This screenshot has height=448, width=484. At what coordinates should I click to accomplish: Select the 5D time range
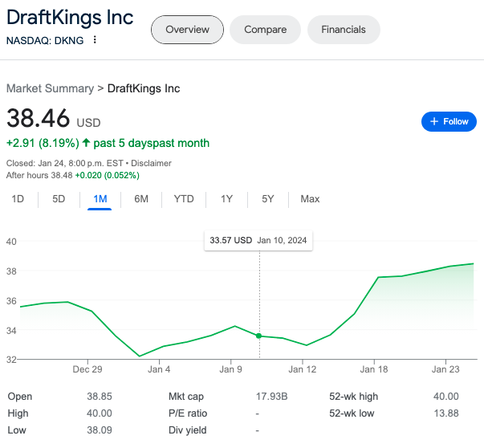click(59, 199)
